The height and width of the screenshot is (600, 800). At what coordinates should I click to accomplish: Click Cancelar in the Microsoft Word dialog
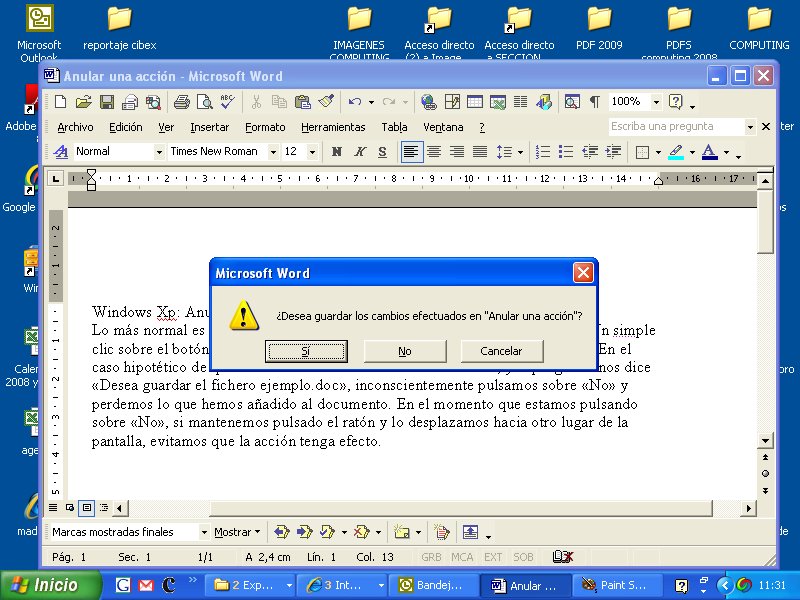502,351
